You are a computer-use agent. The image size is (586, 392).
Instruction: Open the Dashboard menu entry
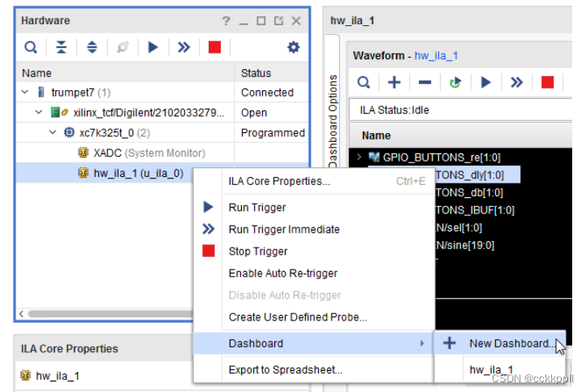314,343
